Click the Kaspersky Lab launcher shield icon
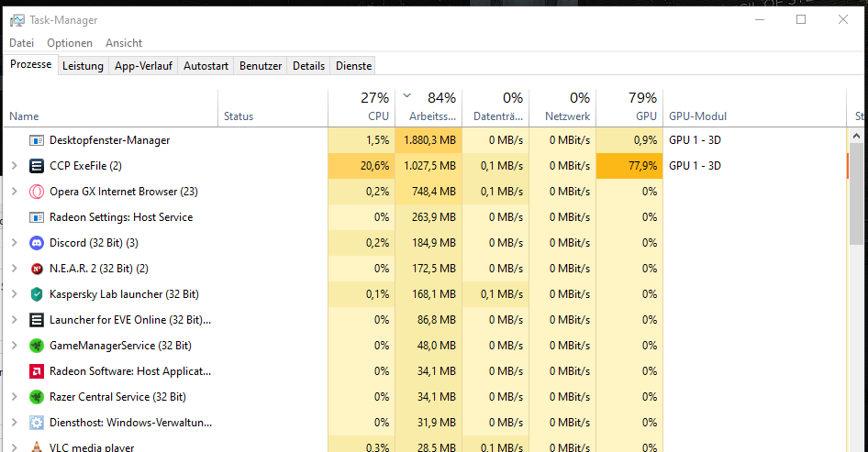 (37, 294)
